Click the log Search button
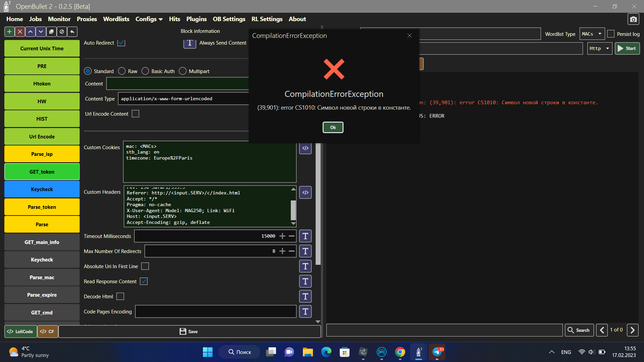 579,330
